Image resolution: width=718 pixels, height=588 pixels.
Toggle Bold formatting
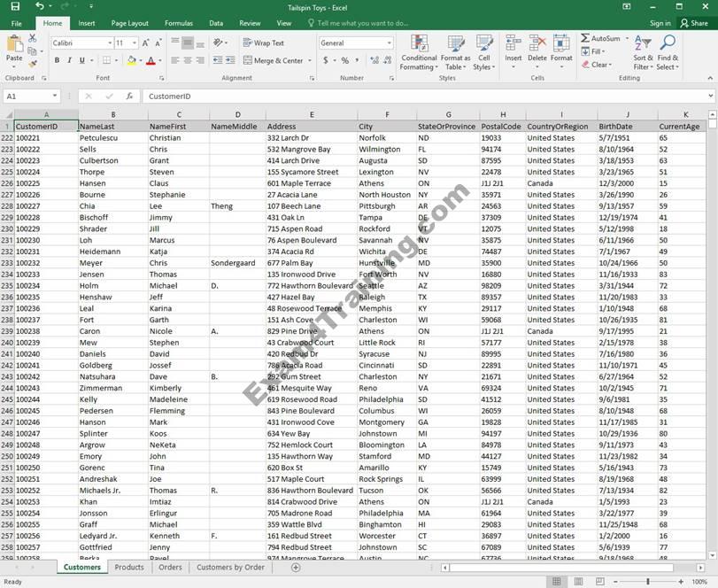pos(57,60)
